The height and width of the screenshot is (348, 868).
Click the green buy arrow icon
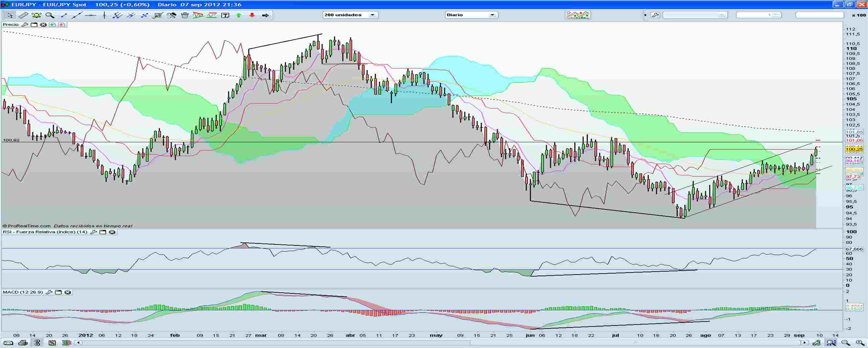pos(238,15)
